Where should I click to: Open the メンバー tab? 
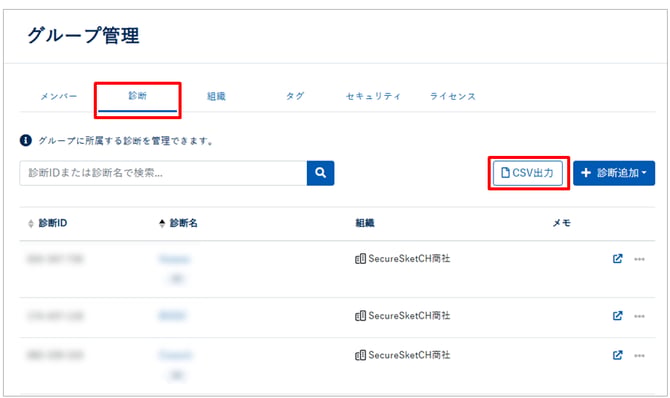(59, 96)
